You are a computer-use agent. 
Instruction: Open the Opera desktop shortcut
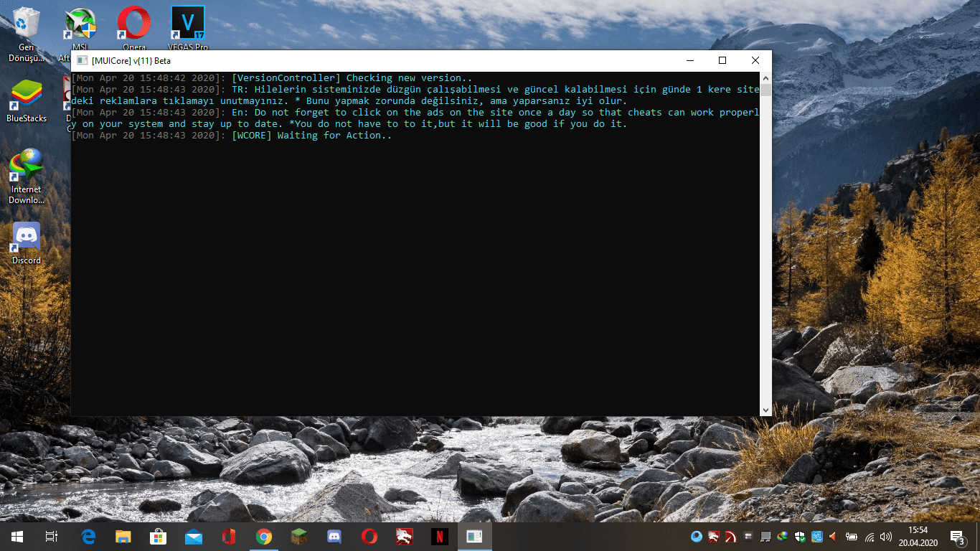click(x=133, y=27)
